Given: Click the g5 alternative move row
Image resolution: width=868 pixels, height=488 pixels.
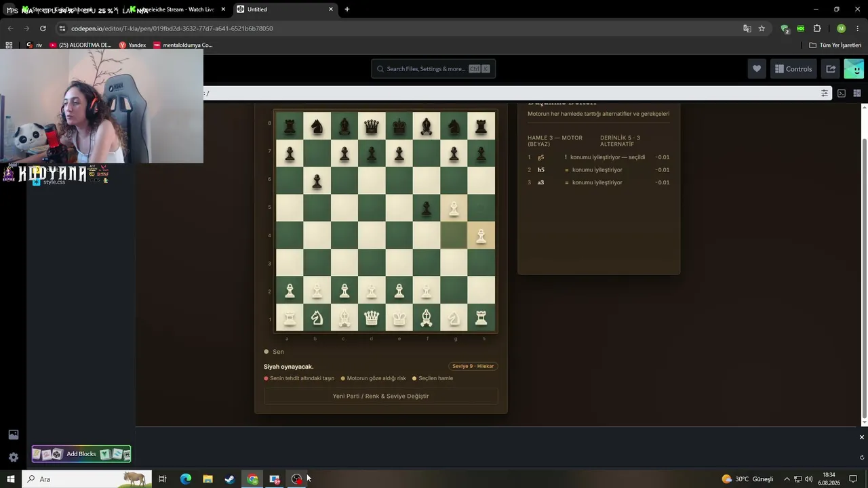Looking at the screenshot, I should (x=599, y=157).
